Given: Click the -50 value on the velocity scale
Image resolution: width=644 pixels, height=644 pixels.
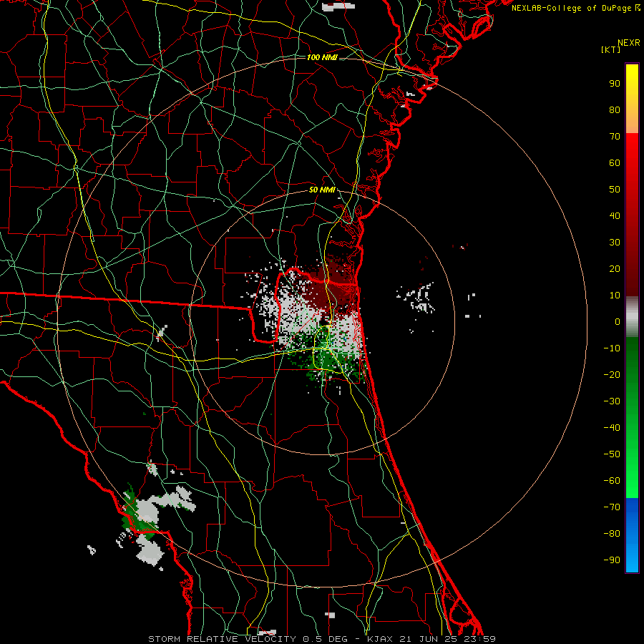Looking at the screenshot, I should (612, 454).
